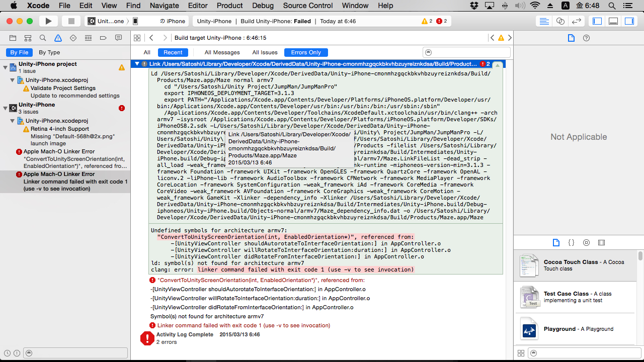
Task: Collapse the first Unity-iPhone.xcodeproj row
Action: [x=12, y=80]
